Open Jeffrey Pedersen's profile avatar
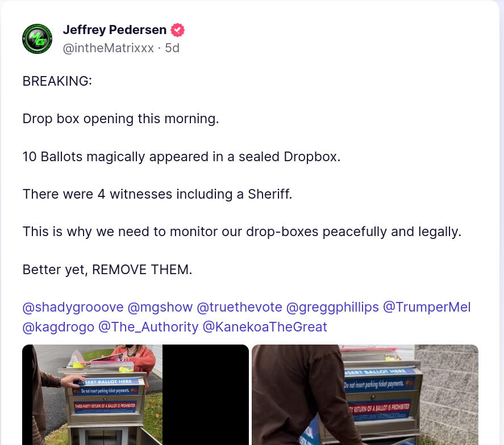Screen dimensions: 504x445 click(x=38, y=39)
